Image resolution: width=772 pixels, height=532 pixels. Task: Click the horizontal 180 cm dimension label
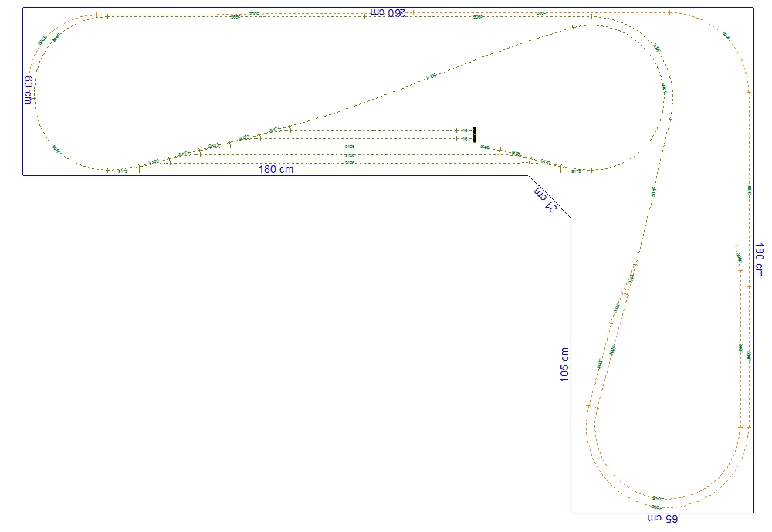pyautogui.click(x=276, y=169)
